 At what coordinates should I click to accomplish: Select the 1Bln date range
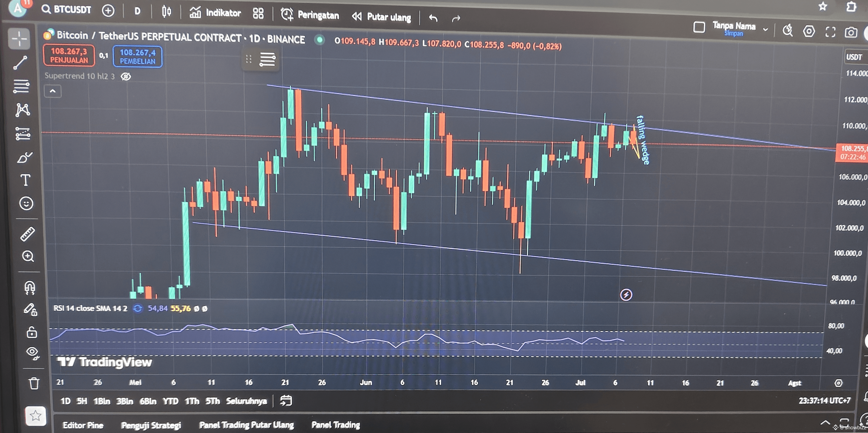tap(102, 401)
